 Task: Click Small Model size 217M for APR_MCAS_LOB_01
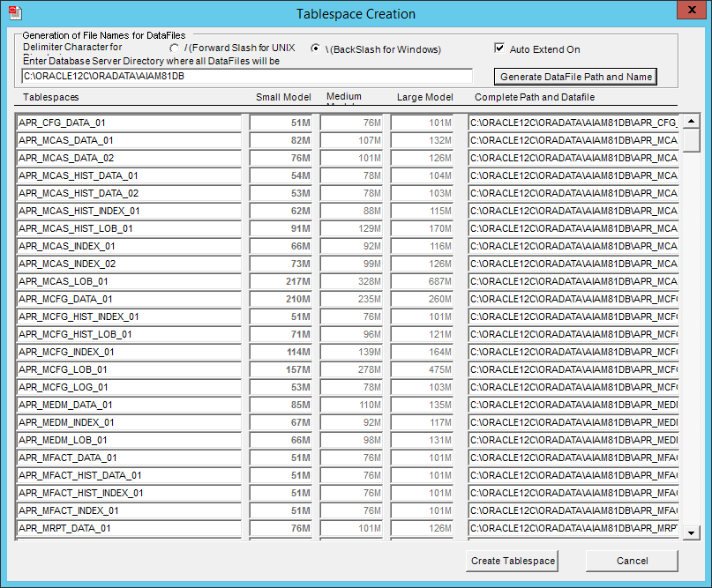coord(281,282)
